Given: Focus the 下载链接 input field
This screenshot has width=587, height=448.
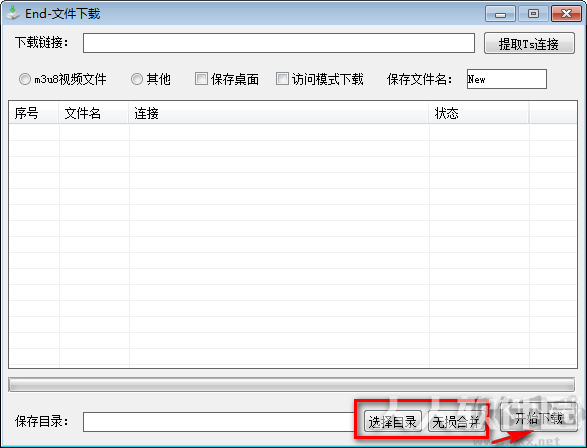Looking at the screenshot, I should point(279,43).
